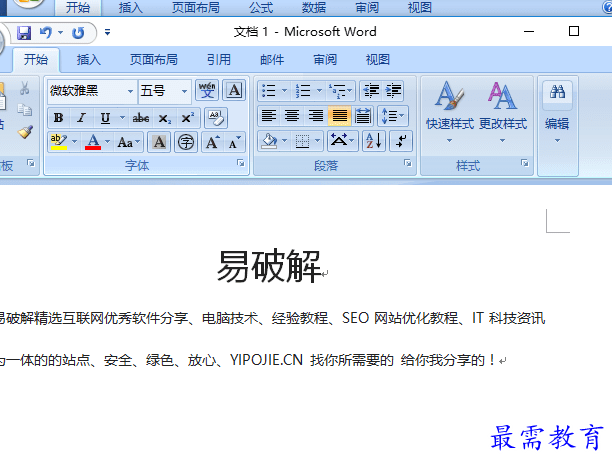Align text left
Viewport: 612px width, 469px height.
269,116
